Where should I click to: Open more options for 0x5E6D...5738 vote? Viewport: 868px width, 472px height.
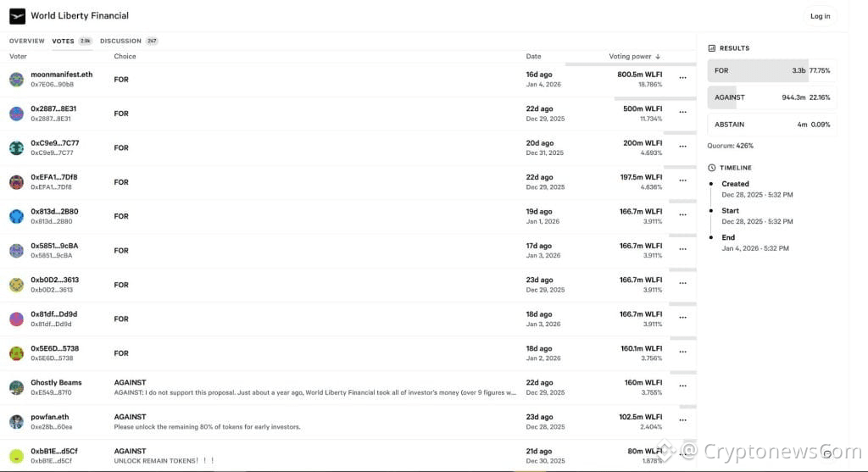point(682,352)
